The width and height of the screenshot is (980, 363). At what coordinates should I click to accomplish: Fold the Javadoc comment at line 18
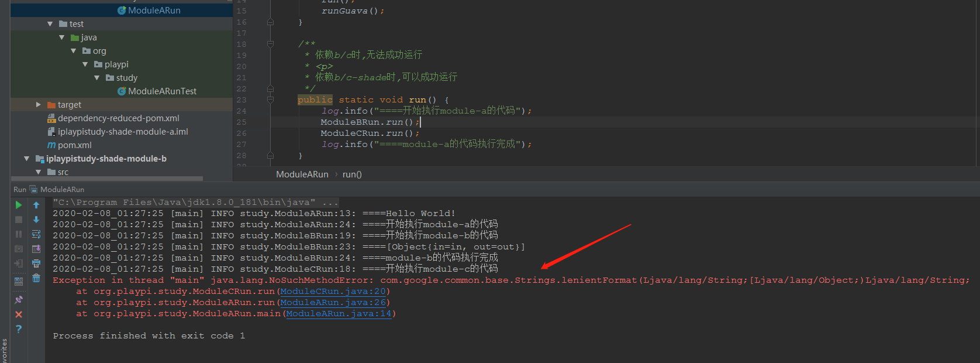click(x=270, y=44)
